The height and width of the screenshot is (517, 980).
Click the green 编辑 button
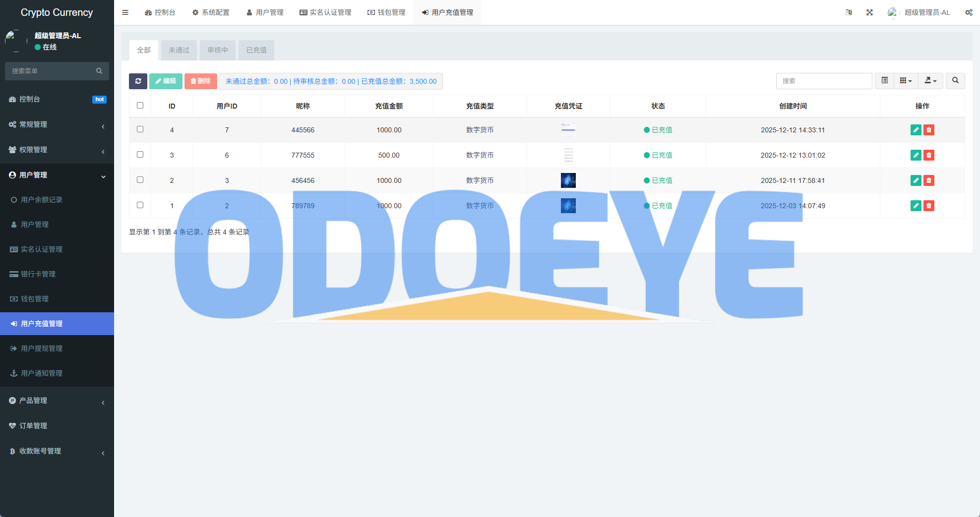click(166, 81)
